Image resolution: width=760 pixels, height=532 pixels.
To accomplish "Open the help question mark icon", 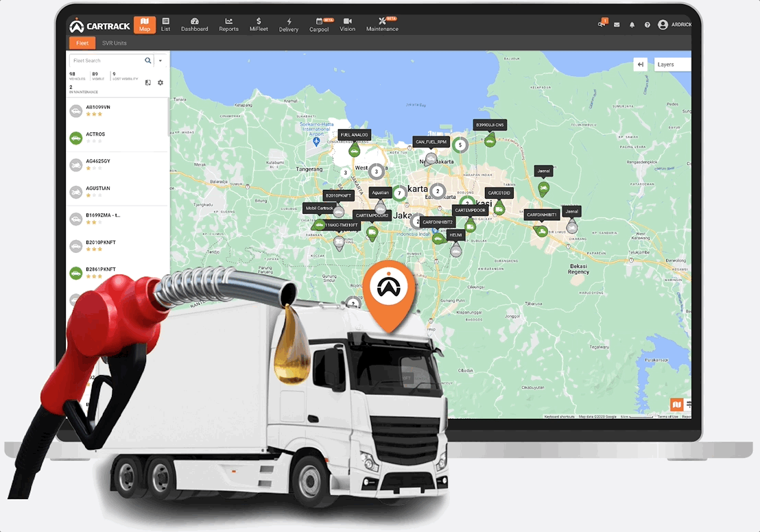I will (647, 25).
